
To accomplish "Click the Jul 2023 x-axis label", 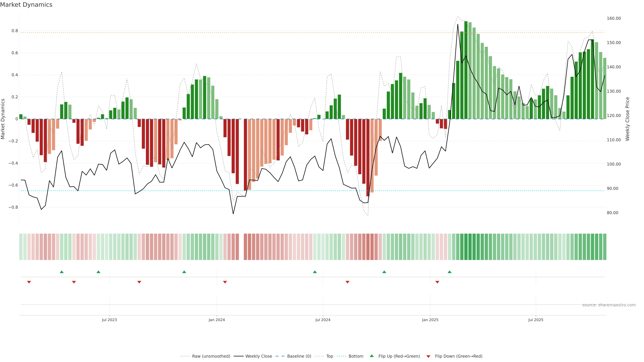I will [x=109, y=320].
